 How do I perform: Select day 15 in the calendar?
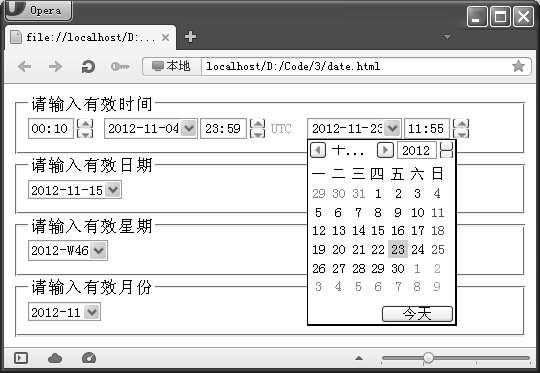[x=378, y=231]
